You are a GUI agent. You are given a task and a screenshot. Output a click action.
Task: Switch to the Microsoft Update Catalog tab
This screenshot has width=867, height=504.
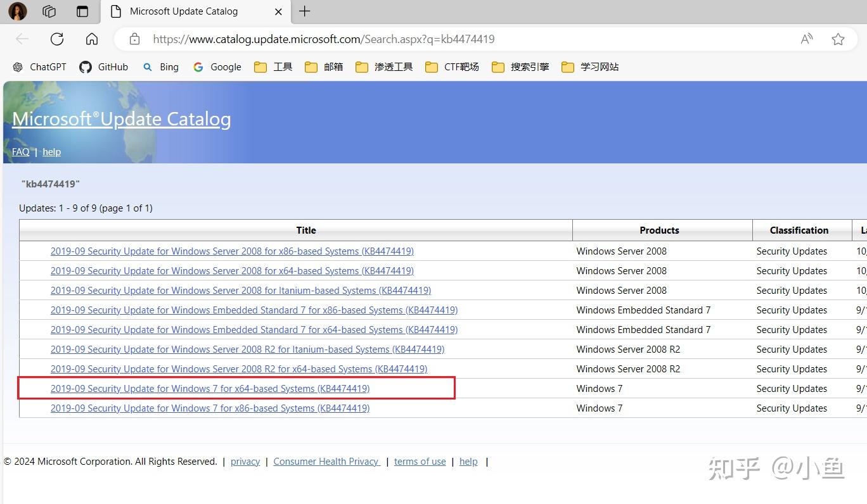(x=184, y=11)
